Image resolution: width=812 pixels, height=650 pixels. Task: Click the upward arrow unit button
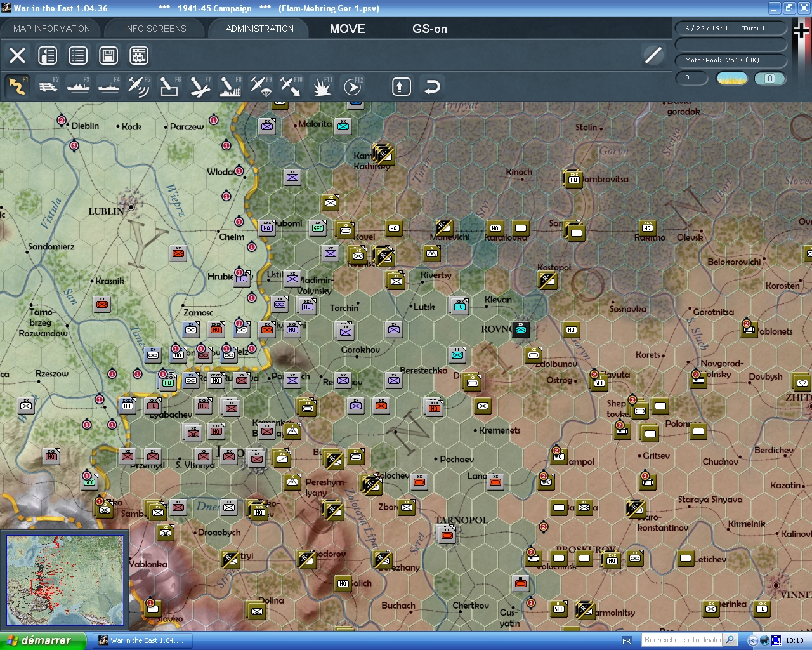tap(401, 86)
